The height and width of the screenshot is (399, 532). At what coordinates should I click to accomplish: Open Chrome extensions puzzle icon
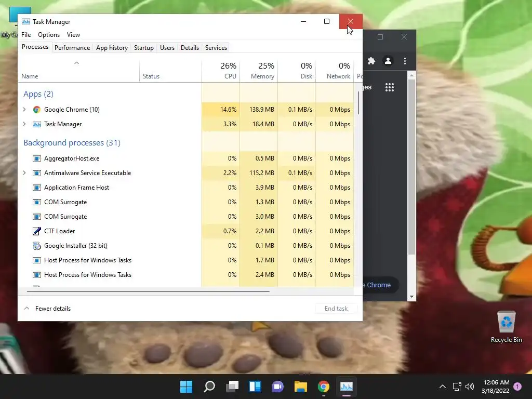371,61
